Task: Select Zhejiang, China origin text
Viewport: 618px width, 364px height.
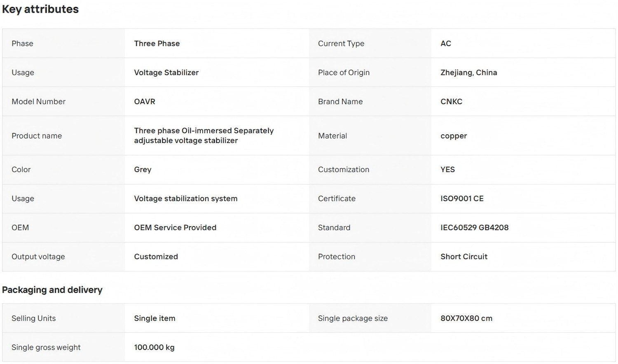Action: 469,72
